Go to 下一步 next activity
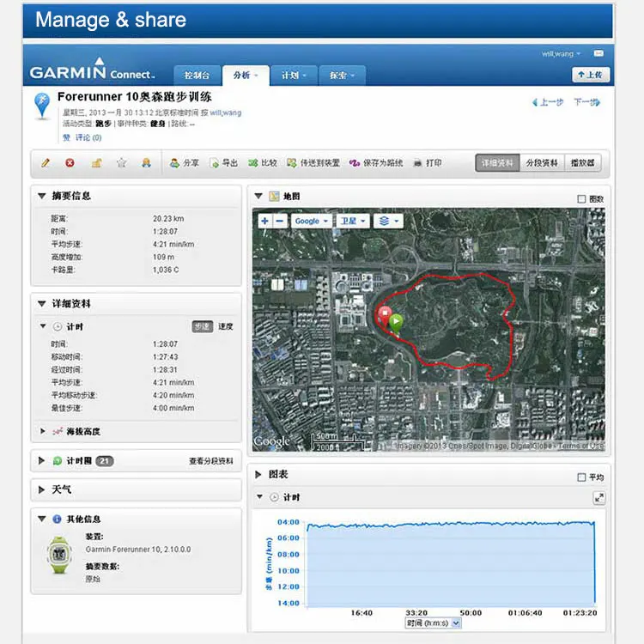The width and height of the screenshot is (644, 644). pos(587,102)
